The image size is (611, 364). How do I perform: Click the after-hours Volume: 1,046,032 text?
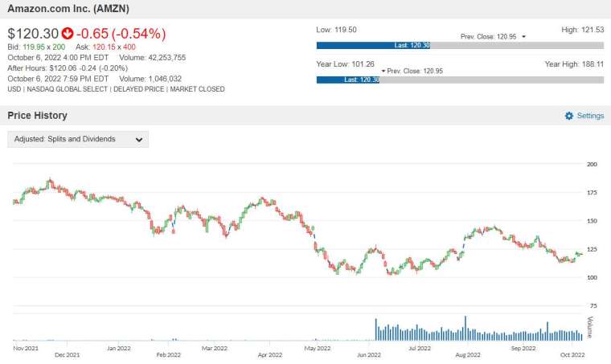point(150,79)
